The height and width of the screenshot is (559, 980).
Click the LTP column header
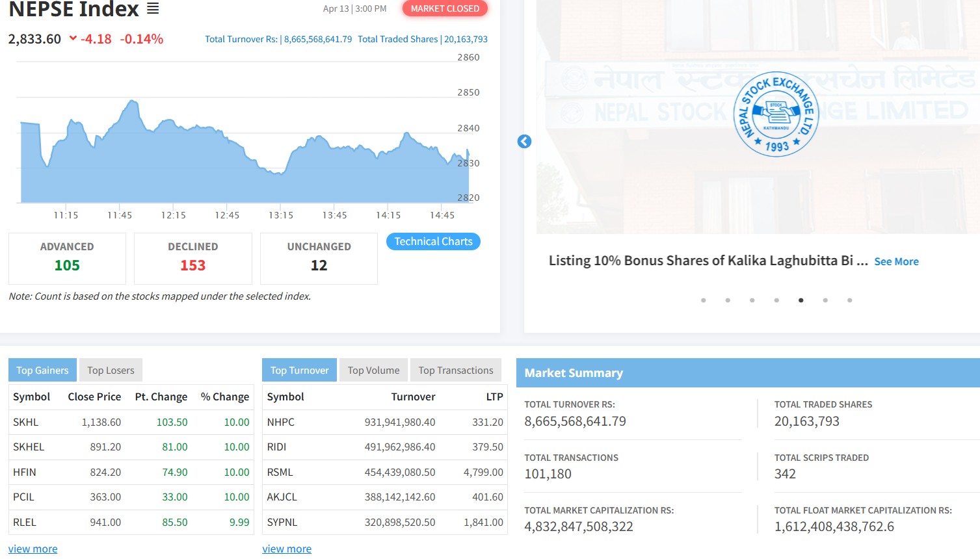[494, 397]
